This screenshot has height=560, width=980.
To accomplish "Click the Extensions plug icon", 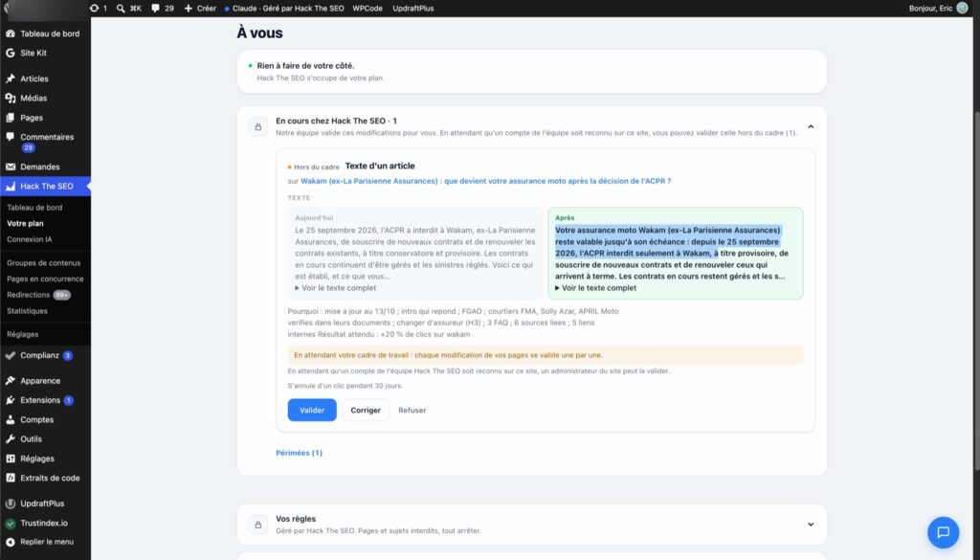I will coord(11,400).
